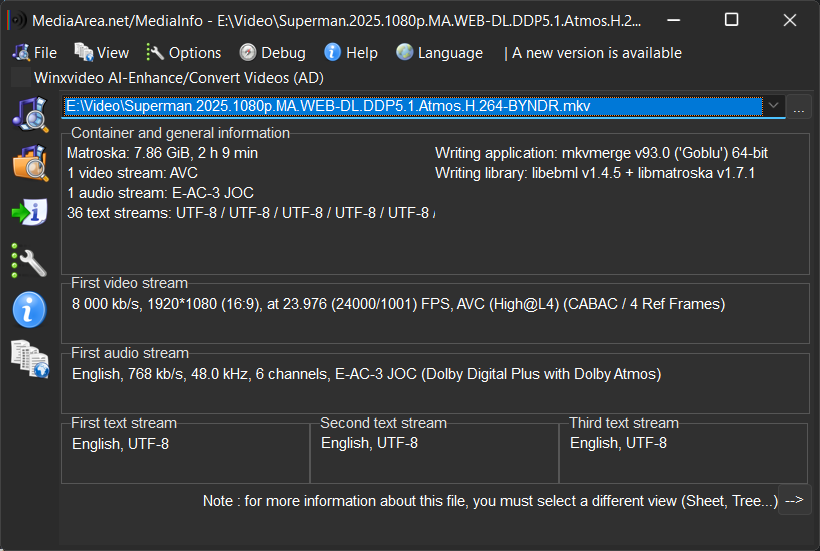
Task: Click 'English, UTF-8' under Third text stream
Action: click(618, 443)
